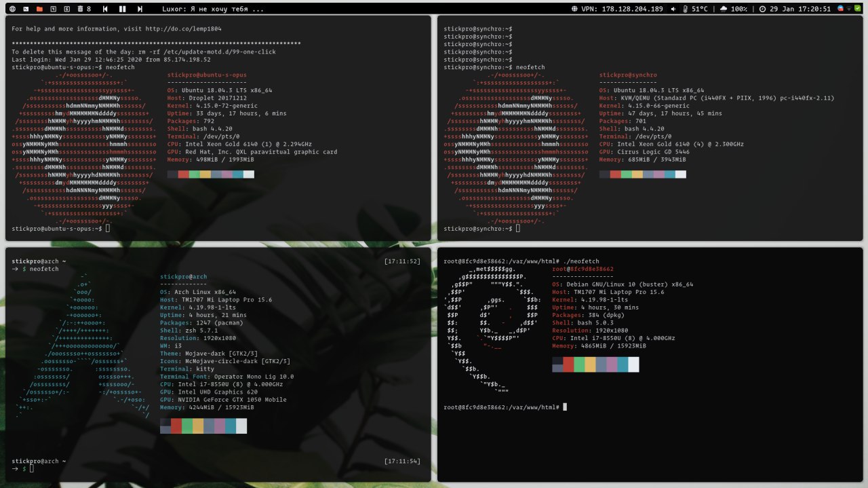This screenshot has width=868, height=488.
Task: Skip to the previous track
Action: (x=105, y=9)
